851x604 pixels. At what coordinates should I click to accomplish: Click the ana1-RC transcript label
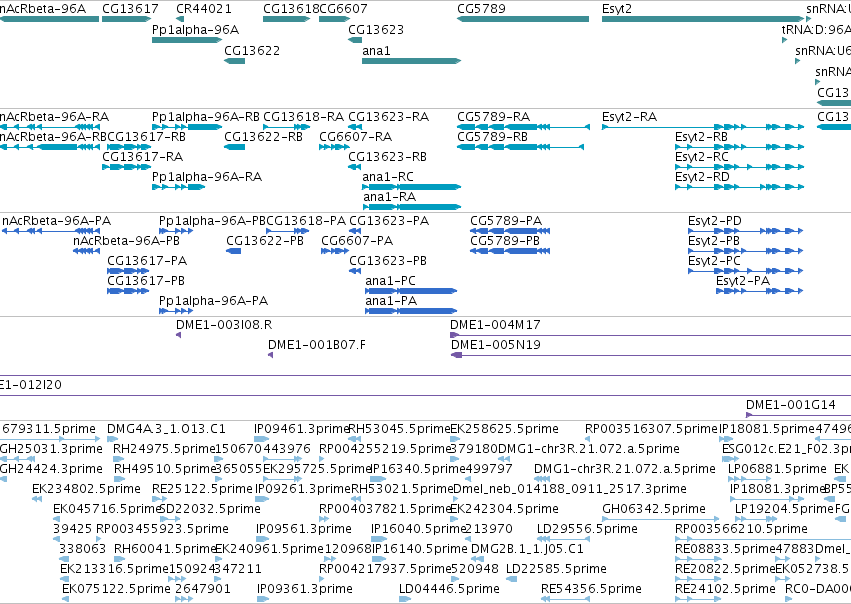click(x=388, y=177)
